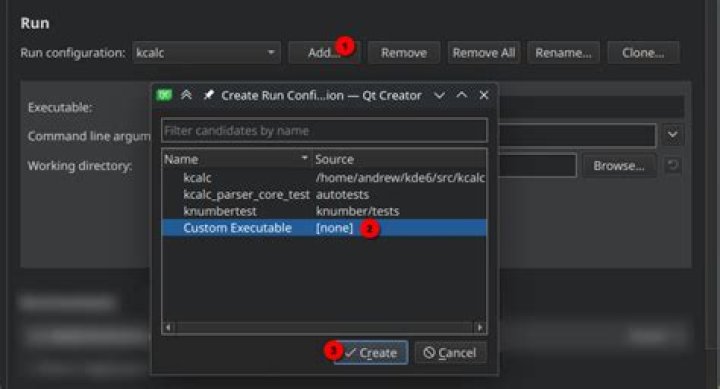Viewport: 720px width, 389px height.
Task: Click the Browse... button for working directory
Action: tap(619, 166)
